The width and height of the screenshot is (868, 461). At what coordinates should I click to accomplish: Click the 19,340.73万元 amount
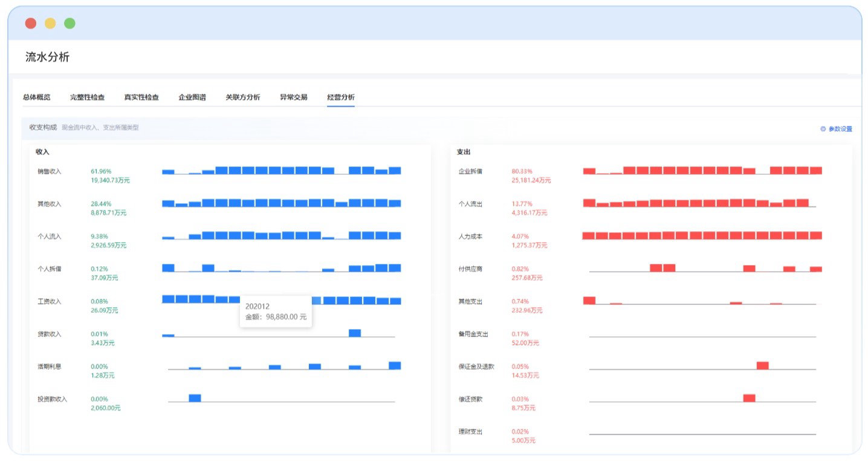point(111,180)
